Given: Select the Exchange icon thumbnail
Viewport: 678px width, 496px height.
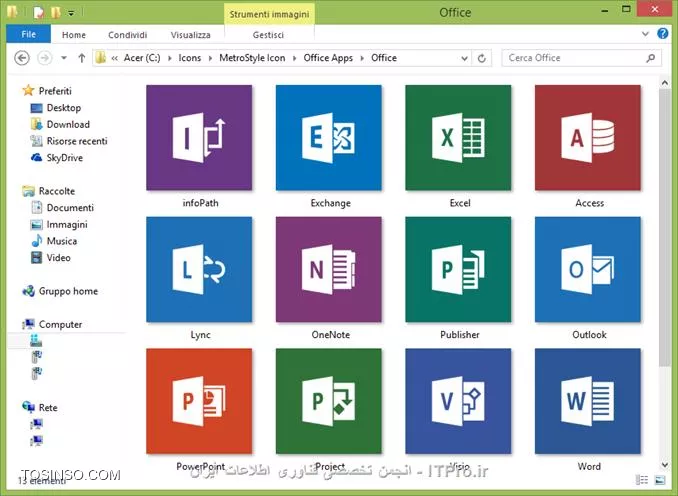Looking at the screenshot, I should click(x=329, y=138).
